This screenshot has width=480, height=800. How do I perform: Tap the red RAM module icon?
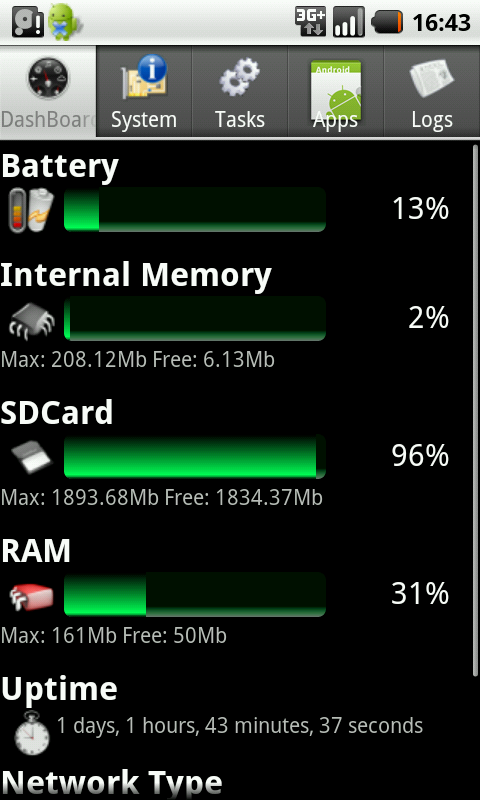pyautogui.click(x=31, y=595)
